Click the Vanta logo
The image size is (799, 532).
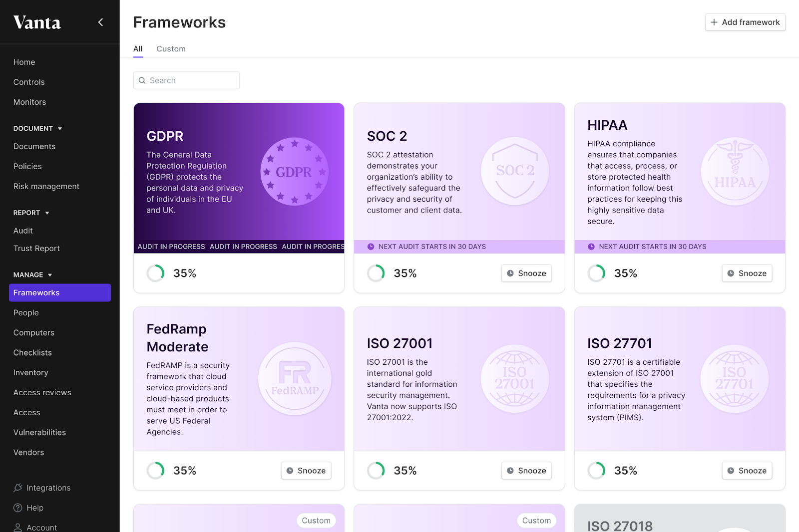37,22
